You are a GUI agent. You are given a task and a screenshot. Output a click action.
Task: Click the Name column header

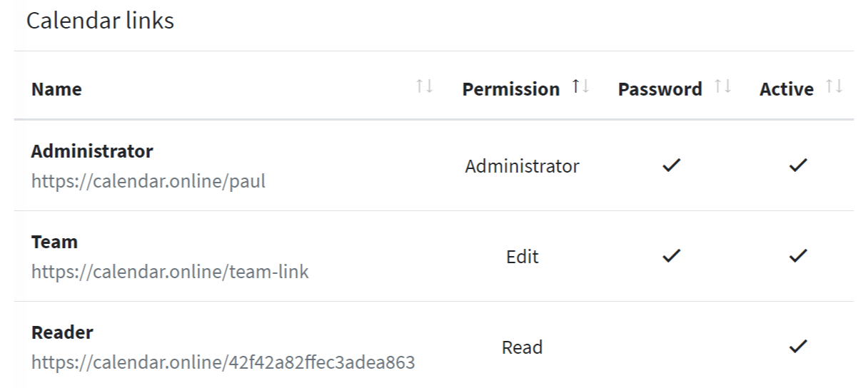tap(56, 89)
